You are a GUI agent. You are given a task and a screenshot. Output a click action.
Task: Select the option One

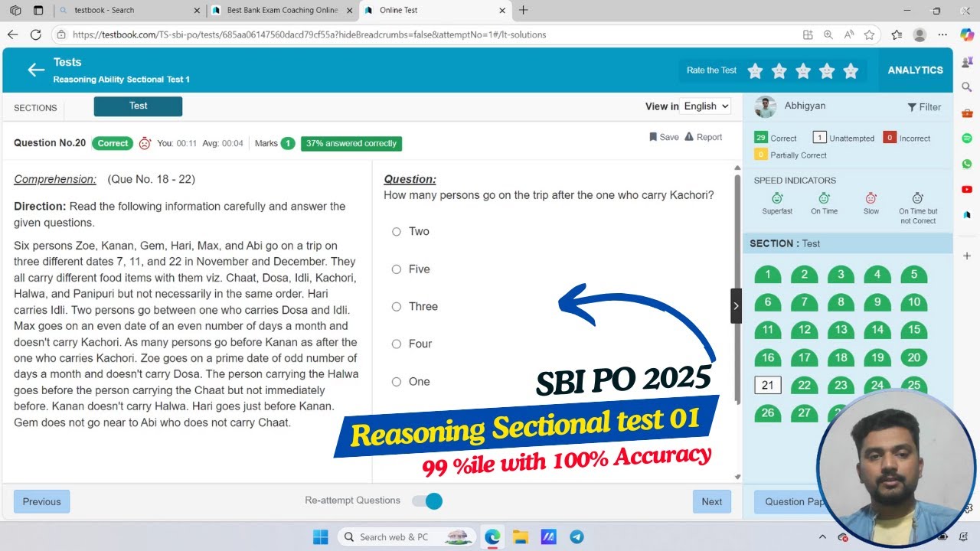397,382
